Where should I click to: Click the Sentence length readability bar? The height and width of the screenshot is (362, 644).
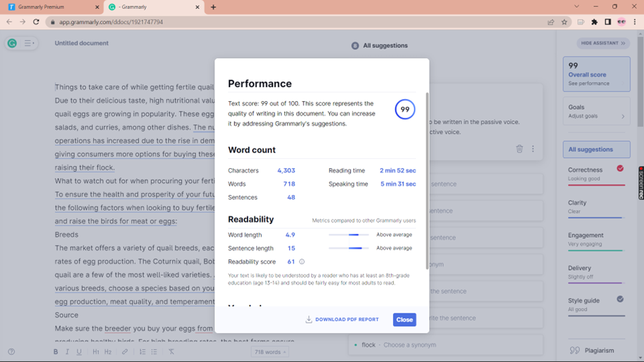click(348, 248)
